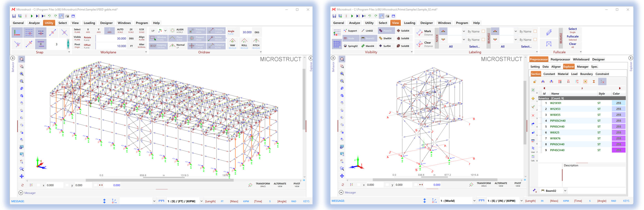Click rotate angle 30.000 field in Workplane
The height and width of the screenshot is (210, 644).
111,39
